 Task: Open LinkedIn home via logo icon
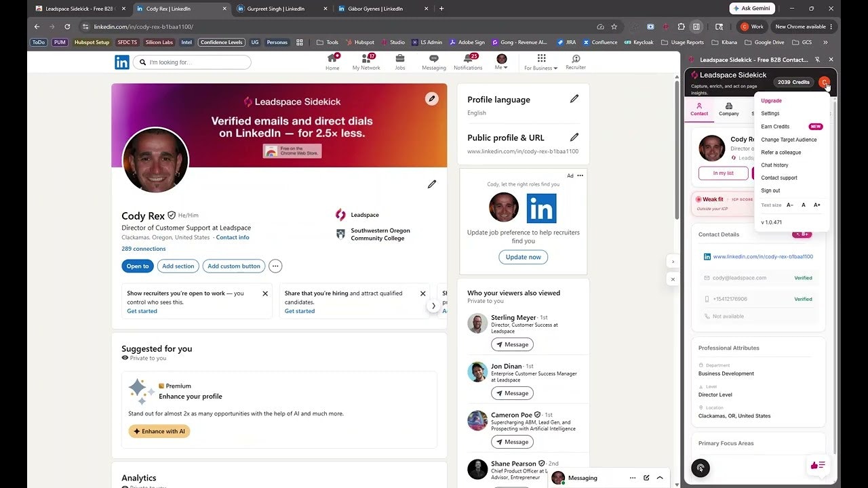[122, 62]
